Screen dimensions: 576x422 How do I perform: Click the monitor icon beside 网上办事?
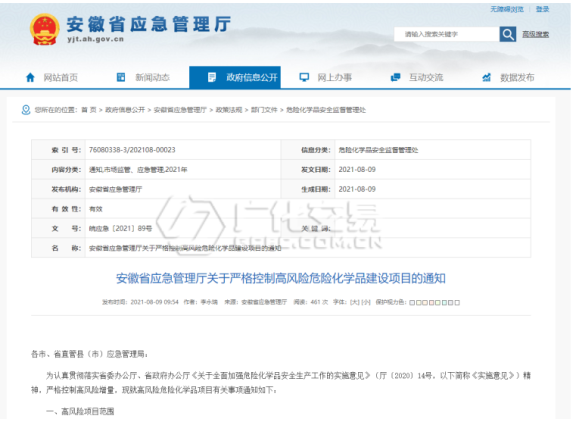coord(304,77)
